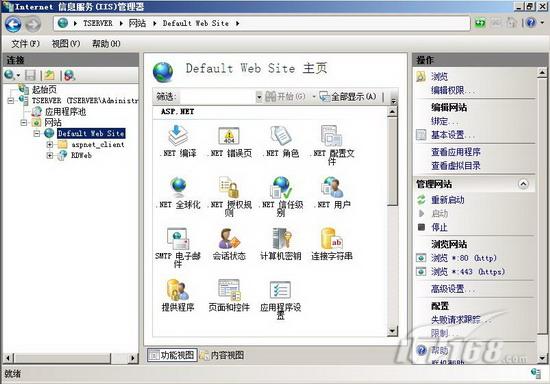Click 浏览 *:80 (http) link
The image size is (550, 384).
pos(464,258)
